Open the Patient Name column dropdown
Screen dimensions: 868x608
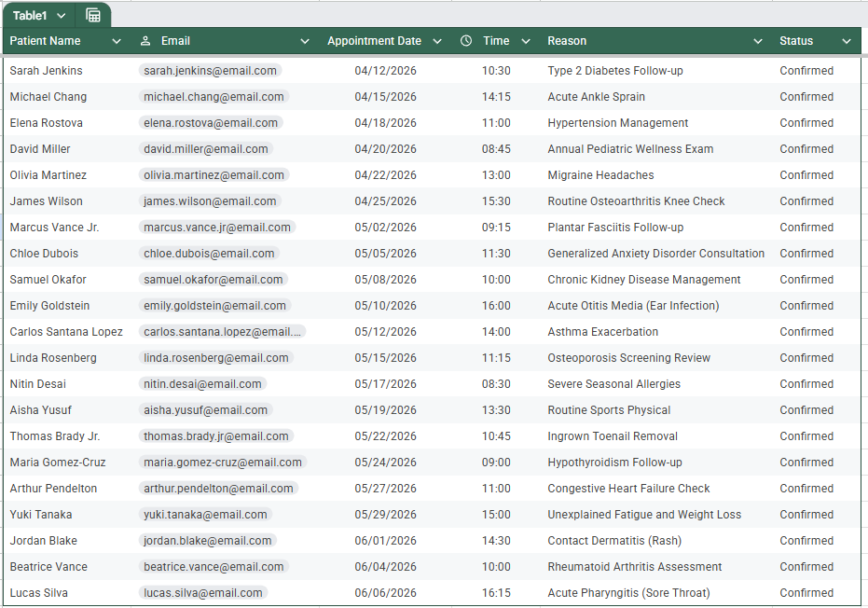[117, 41]
